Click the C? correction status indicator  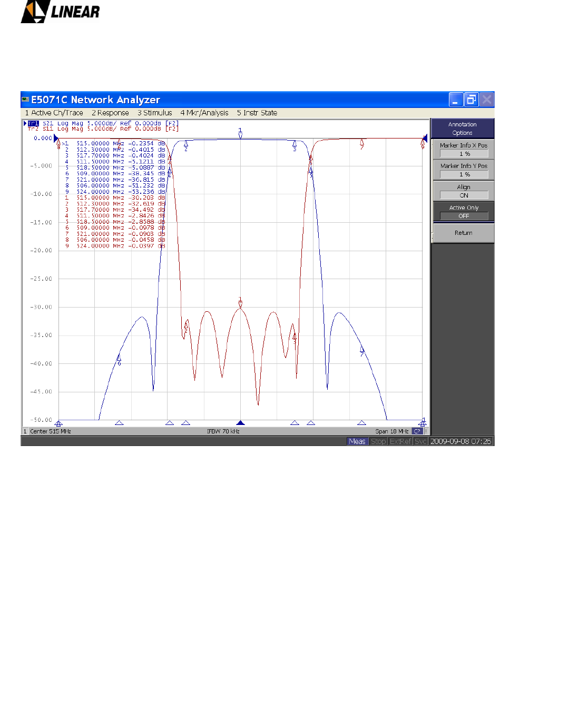[x=417, y=431]
